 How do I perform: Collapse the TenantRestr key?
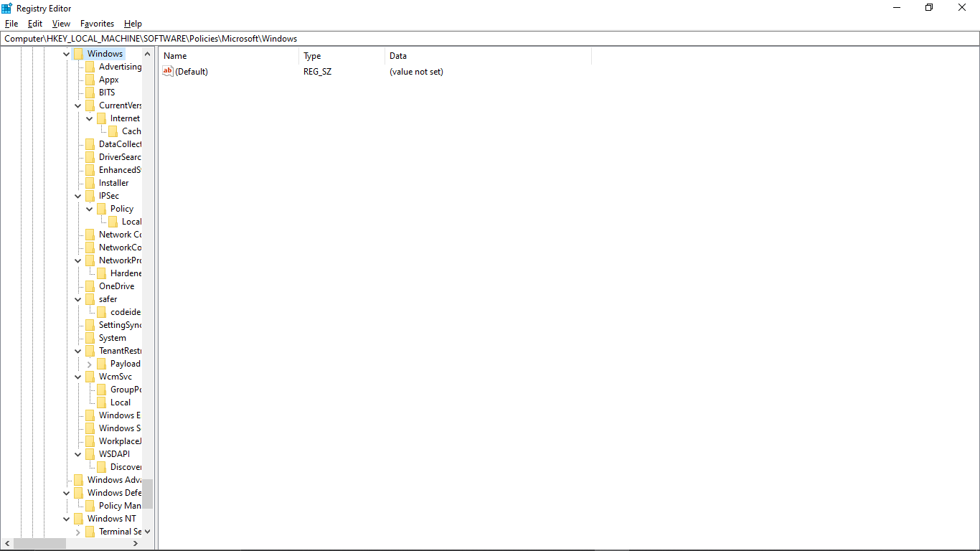pyautogui.click(x=78, y=351)
